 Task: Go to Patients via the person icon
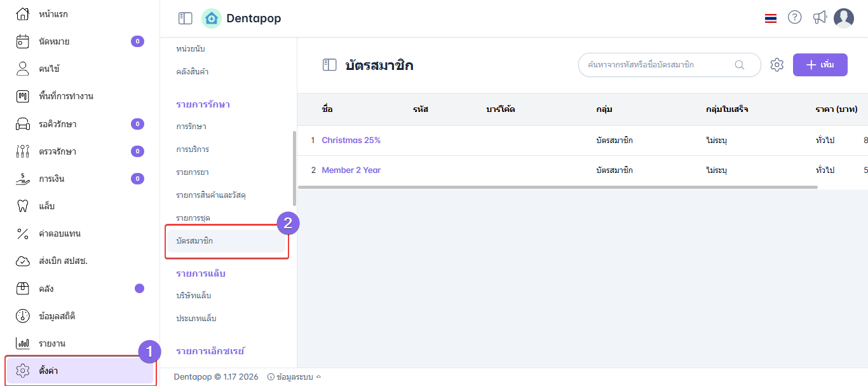[x=23, y=69]
